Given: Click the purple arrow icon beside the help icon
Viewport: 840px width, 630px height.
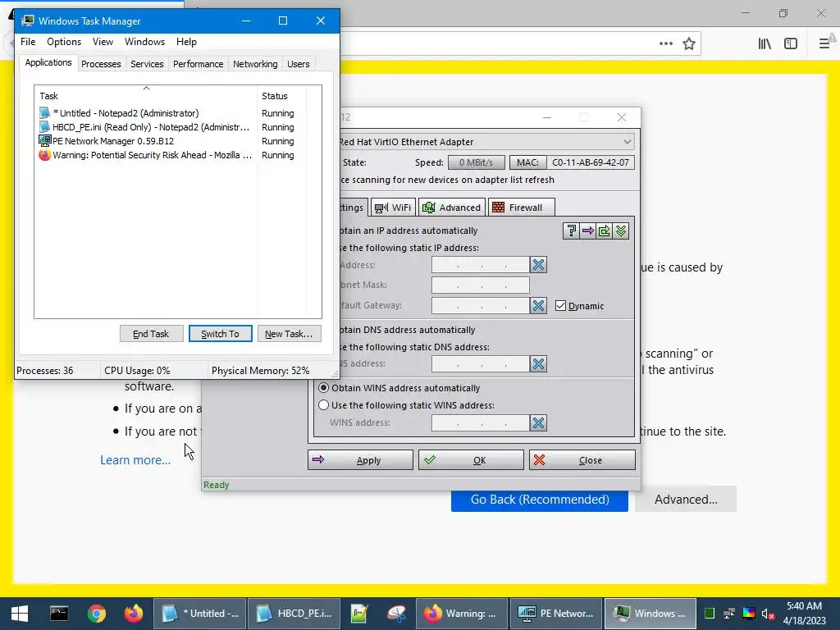Looking at the screenshot, I should (587, 231).
